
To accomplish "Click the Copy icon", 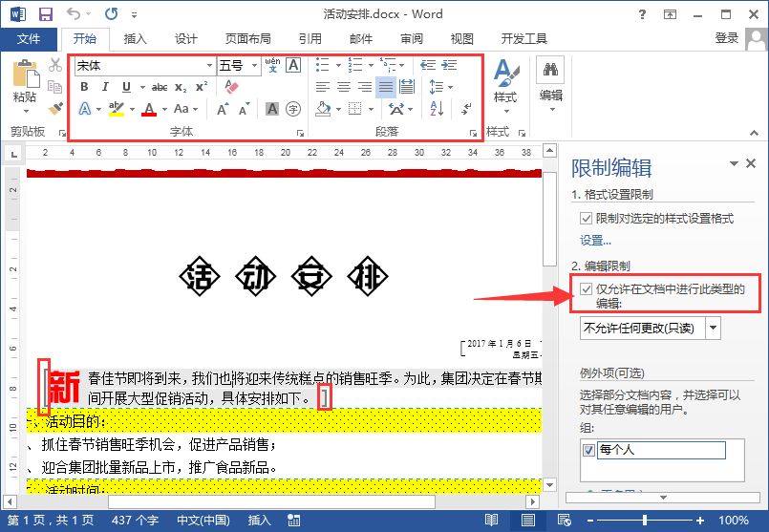I will pyautogui.click(x=55, y=87).
